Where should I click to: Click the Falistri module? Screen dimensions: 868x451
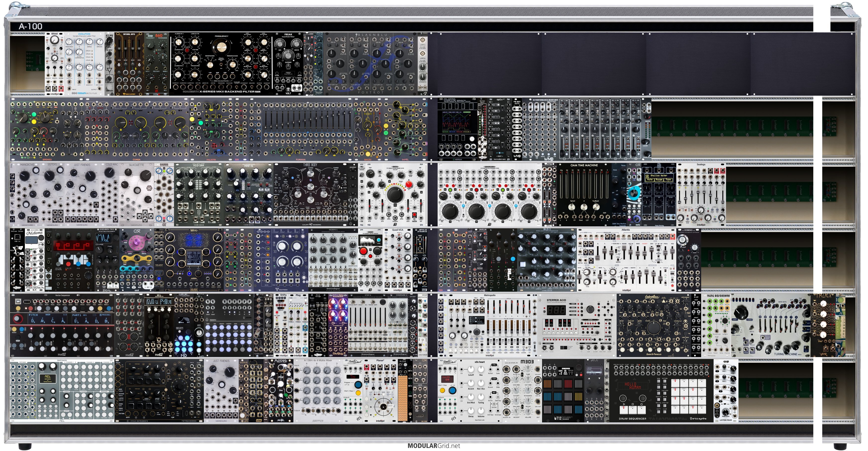click(x=212, y=129)
